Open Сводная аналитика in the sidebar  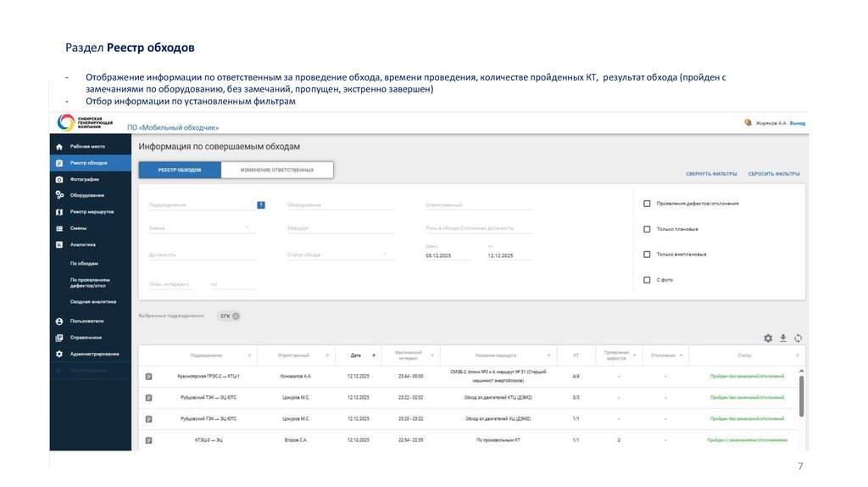[93, 301]
